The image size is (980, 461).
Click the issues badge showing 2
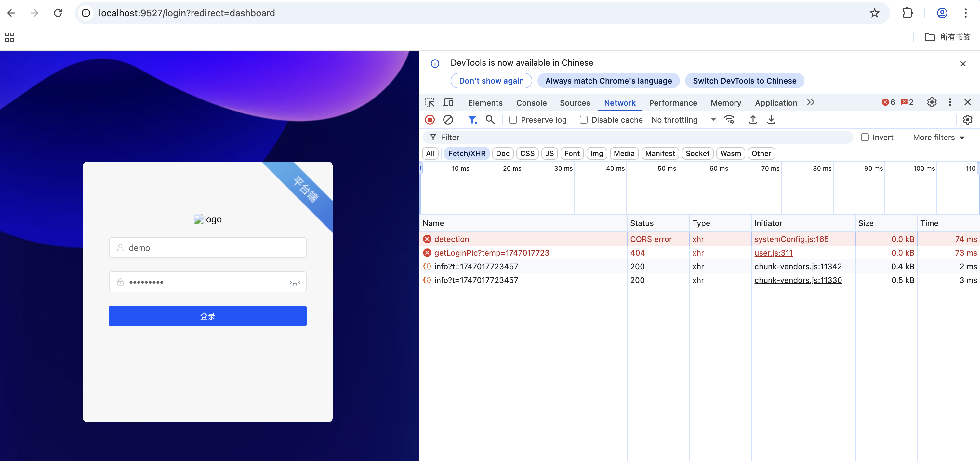pyautogui.click(x=907, y=102)
